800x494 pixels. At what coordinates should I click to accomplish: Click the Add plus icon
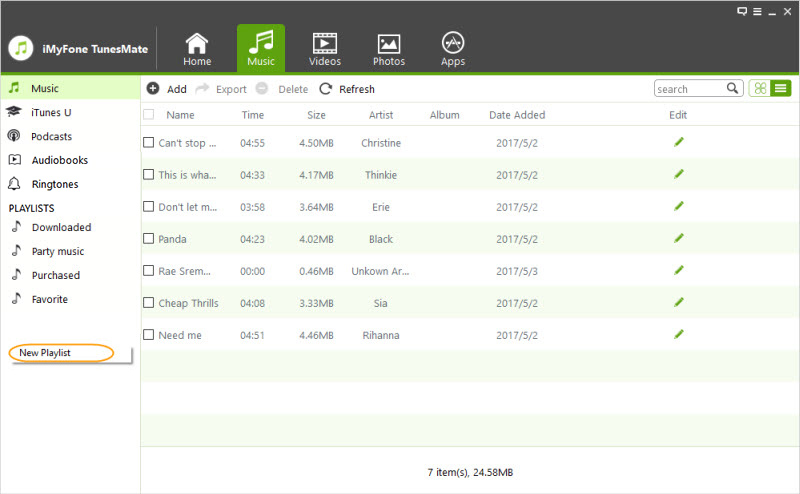[x=153, y=88]
